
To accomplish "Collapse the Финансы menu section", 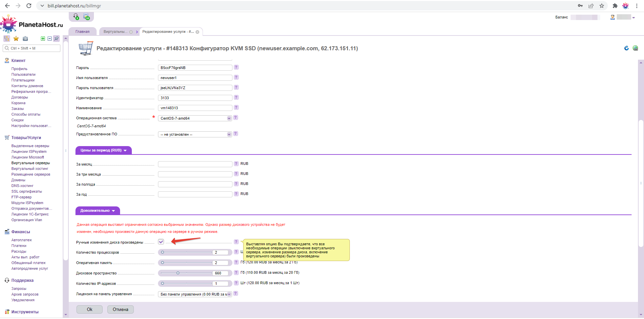I will pos(20,232).
